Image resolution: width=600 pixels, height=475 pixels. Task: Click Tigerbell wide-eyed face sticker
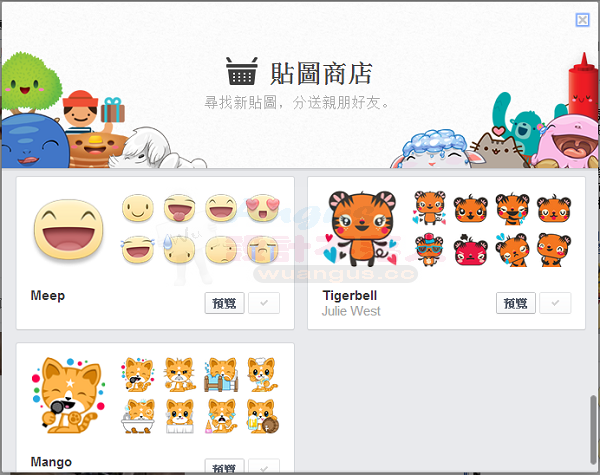(x=471, y=209)
